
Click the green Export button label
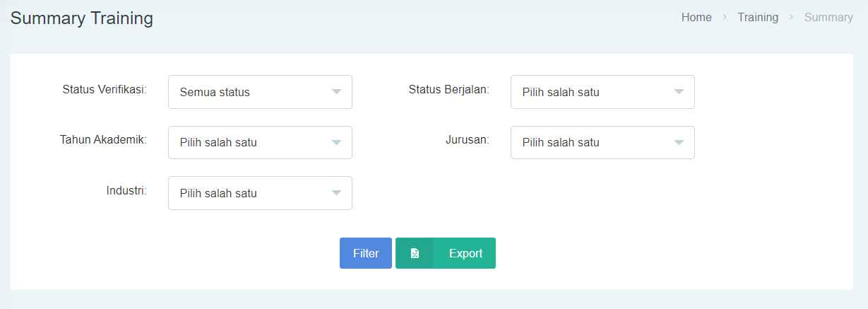coord(465,253)
